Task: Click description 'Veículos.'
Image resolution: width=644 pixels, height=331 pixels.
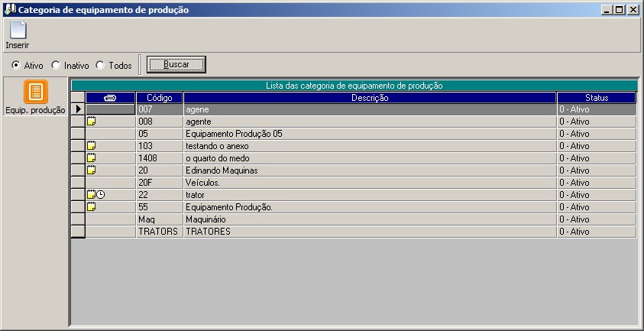Action: tap(202, 183)
